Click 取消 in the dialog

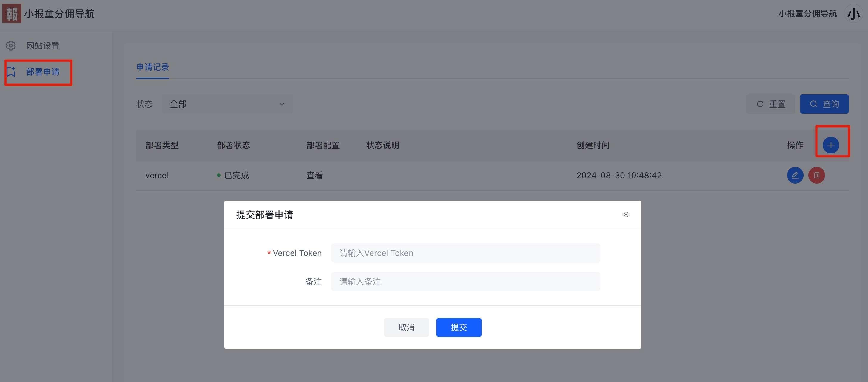(406, 327)
